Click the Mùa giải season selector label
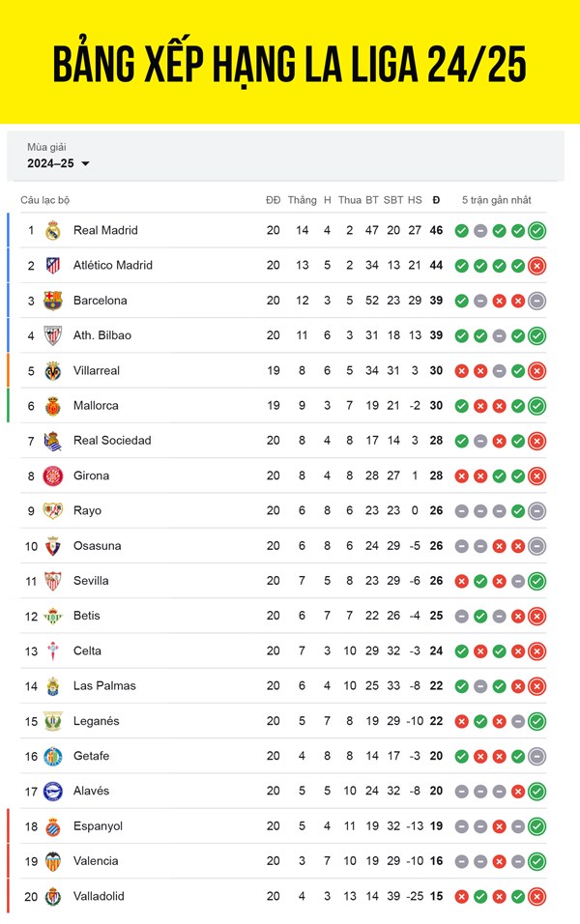The image size is (580, 924). pyautogui.click(x=46, y=147)
